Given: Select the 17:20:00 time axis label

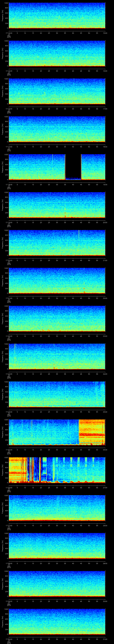Looking at the screenshot, I should [x=9, y=260].
